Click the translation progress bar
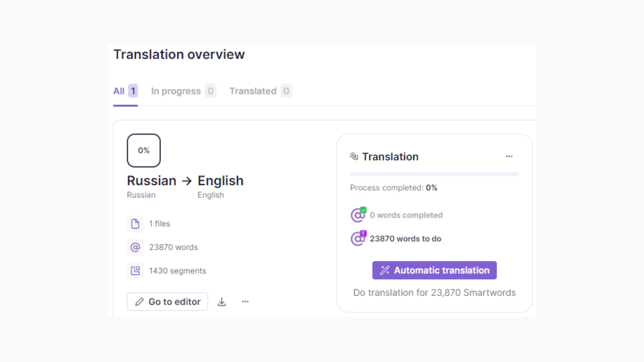The height and width of the screenshot is (362, 644). [434, 174]
